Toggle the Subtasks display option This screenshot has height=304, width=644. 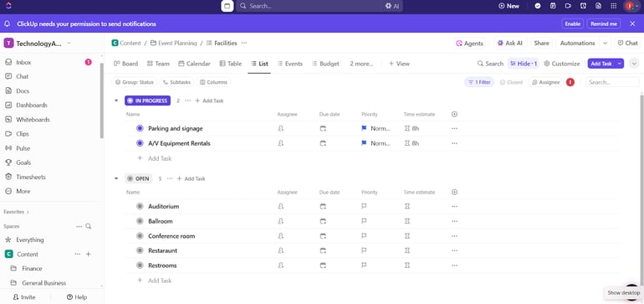pyautogui.click(x=177, y=82)
